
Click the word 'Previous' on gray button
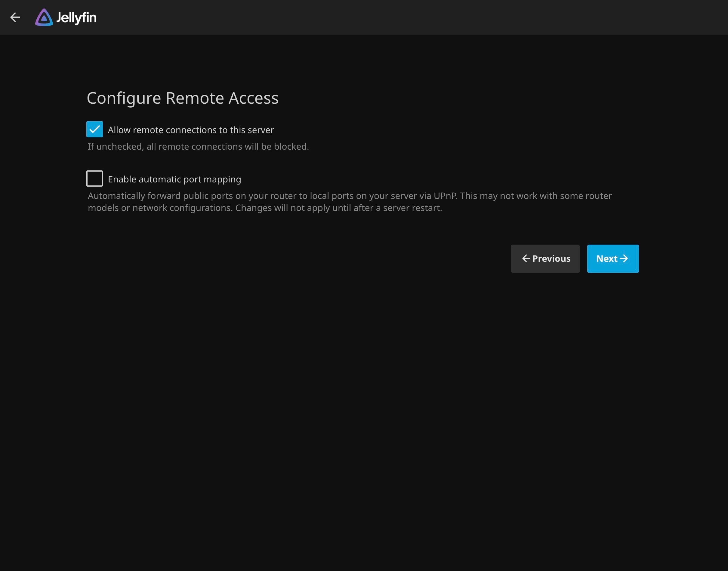[x=551, y=258]
